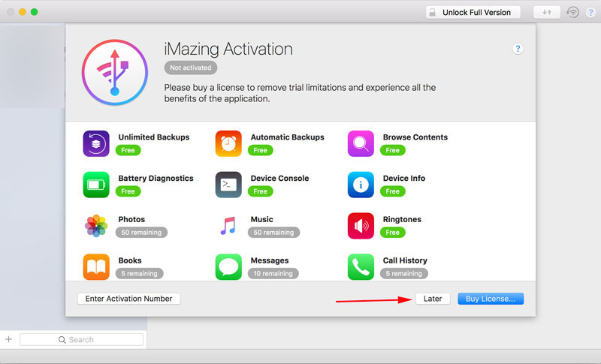Click the iMazing logo icon

115,72
